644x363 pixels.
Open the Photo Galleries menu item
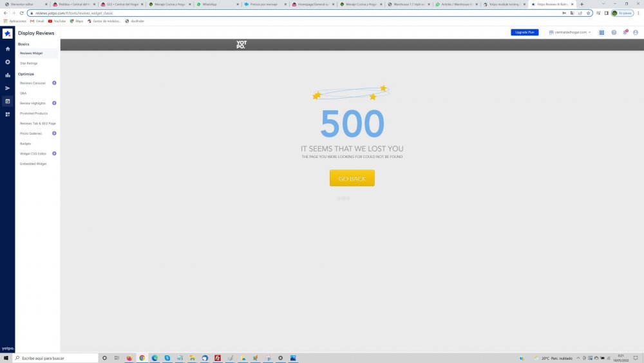coord(31,133)
